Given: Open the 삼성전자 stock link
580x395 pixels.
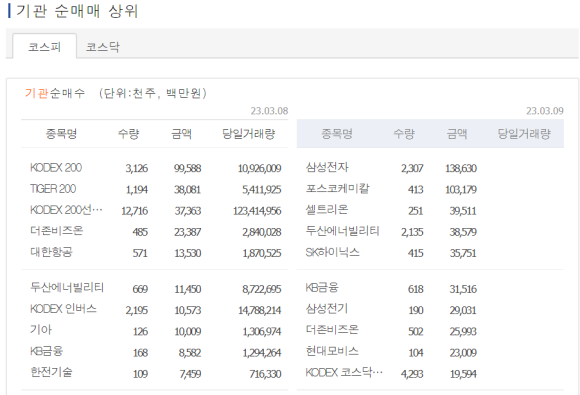Looking at the screenshot, I should click(327, 168).
